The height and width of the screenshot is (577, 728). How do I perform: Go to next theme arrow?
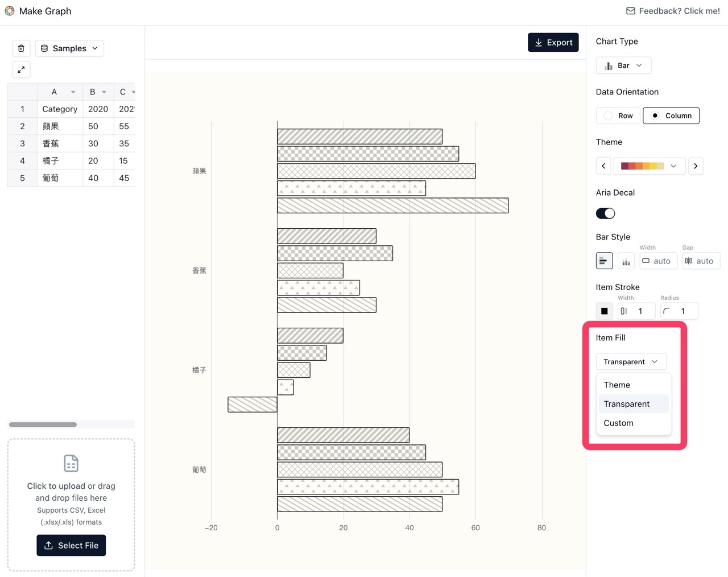696,166
